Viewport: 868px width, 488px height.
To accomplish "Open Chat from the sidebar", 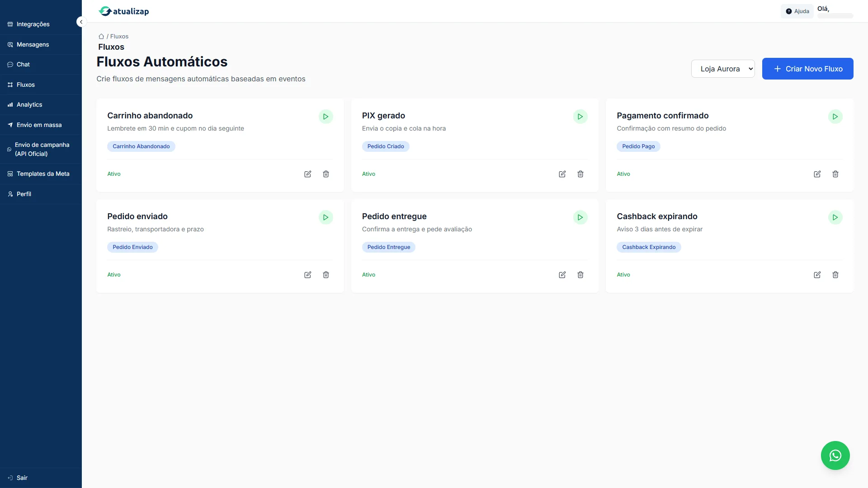I will click(41, 65).
